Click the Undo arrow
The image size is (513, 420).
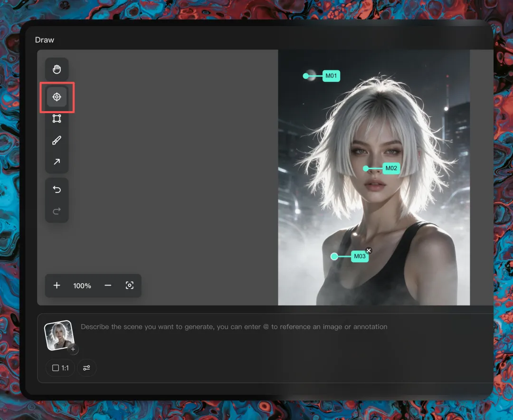coord(57,189)
